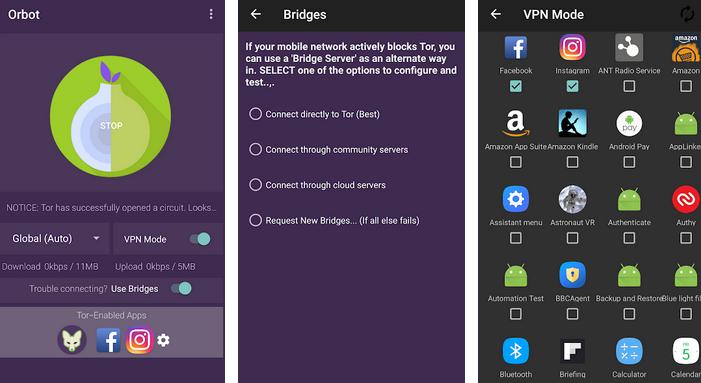Open the Orbot three-dot overflow menu
This screenshot has height=383, width=701.
211,14
